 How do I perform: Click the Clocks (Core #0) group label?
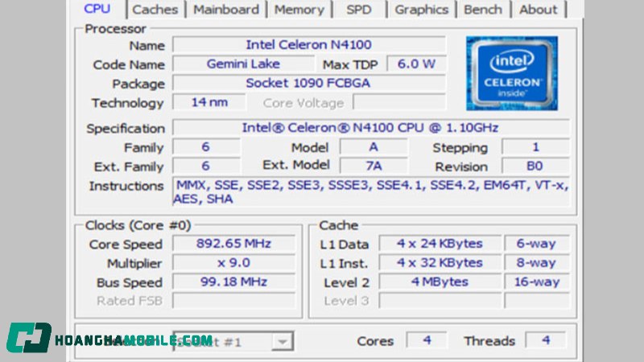[138, 225]
